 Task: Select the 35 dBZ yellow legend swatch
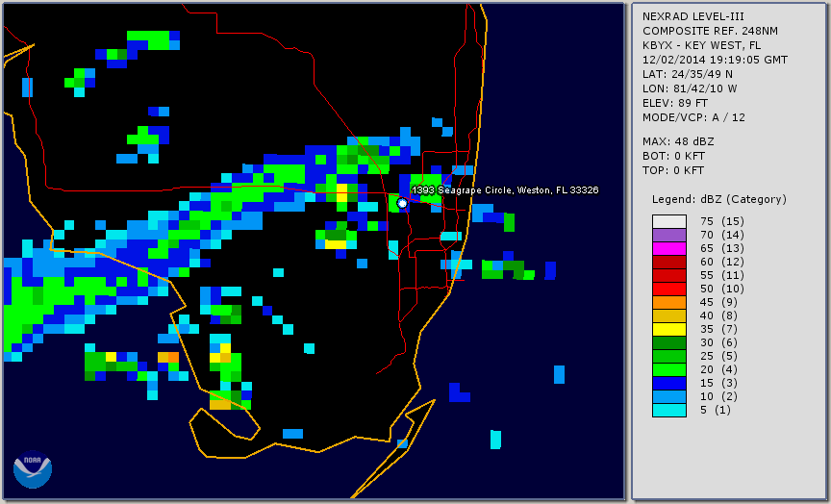pyautogui.click(x=669, y=329)
